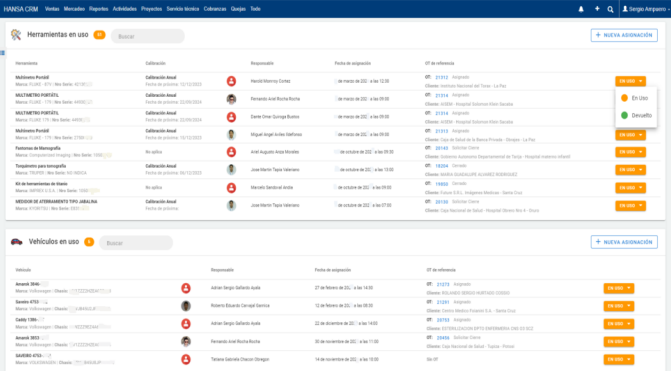The height and width of the screenshot is (371, 671).
Task: Open the Servicio técnico menu
Action: coord(183,9)
